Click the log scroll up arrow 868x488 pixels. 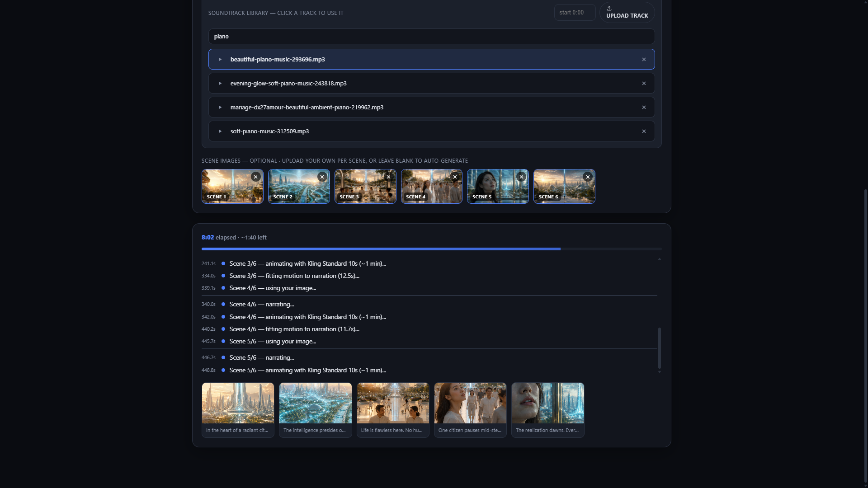coord(659,259)
